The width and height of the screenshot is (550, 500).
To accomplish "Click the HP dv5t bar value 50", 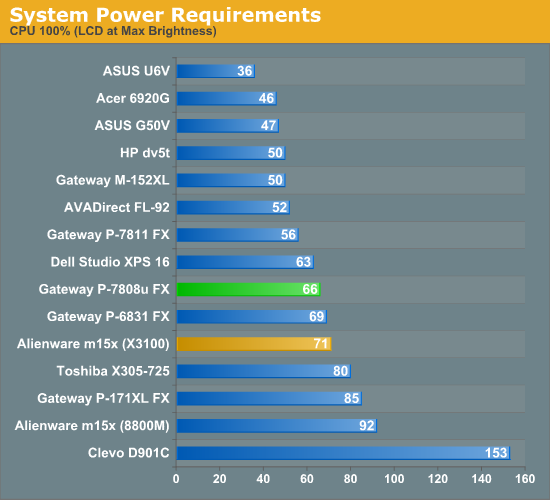I will (275, 153).
